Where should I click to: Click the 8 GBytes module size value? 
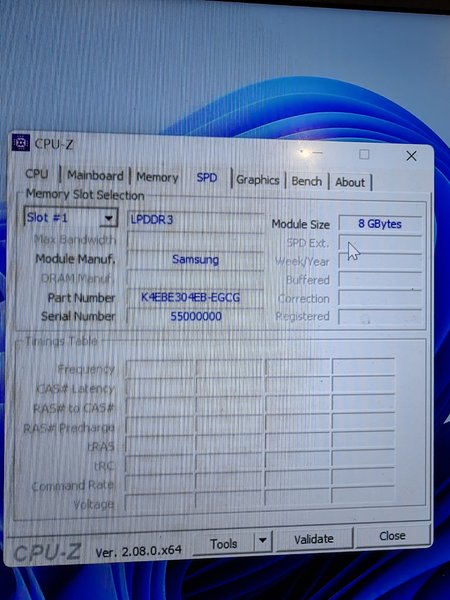pos(380,224)
